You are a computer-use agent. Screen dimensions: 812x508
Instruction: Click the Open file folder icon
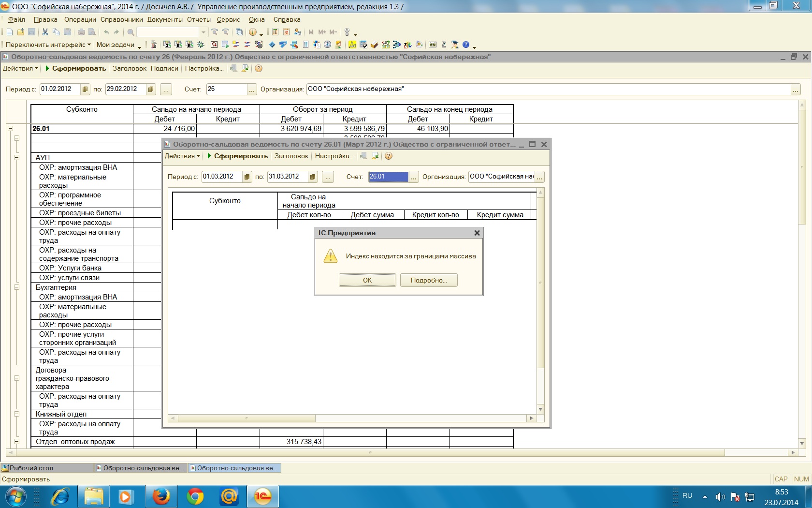[21, 32]
